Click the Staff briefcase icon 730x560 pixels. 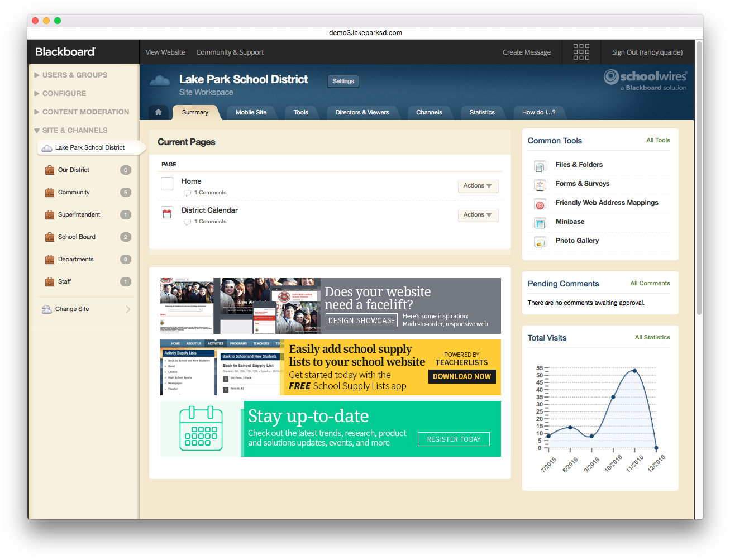pos(50,281)
